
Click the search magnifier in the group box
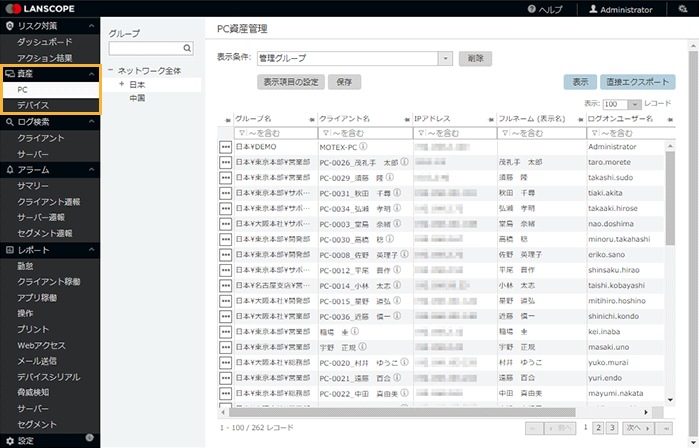click(x=187, y=48)
